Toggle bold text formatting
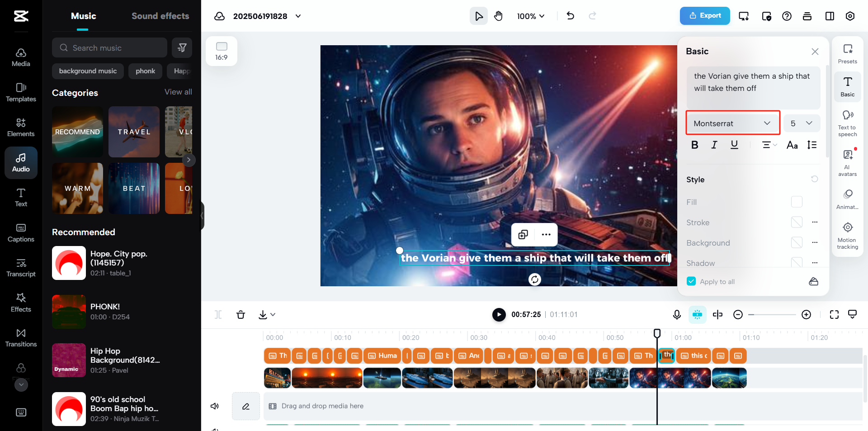This screenshot has height=431, width=868. tap(695, 145)
